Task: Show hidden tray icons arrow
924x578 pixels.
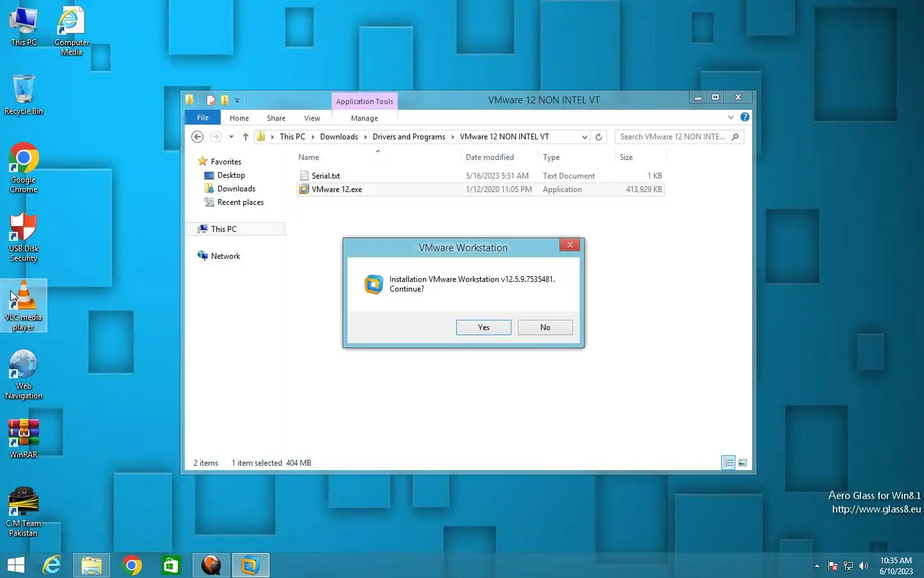Action: pos(817,566)
